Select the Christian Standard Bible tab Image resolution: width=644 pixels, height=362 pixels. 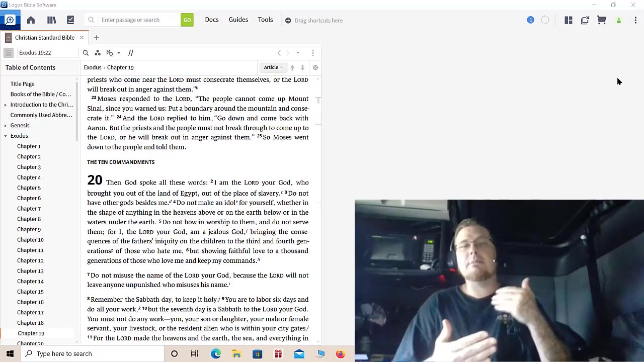point(44,38)
